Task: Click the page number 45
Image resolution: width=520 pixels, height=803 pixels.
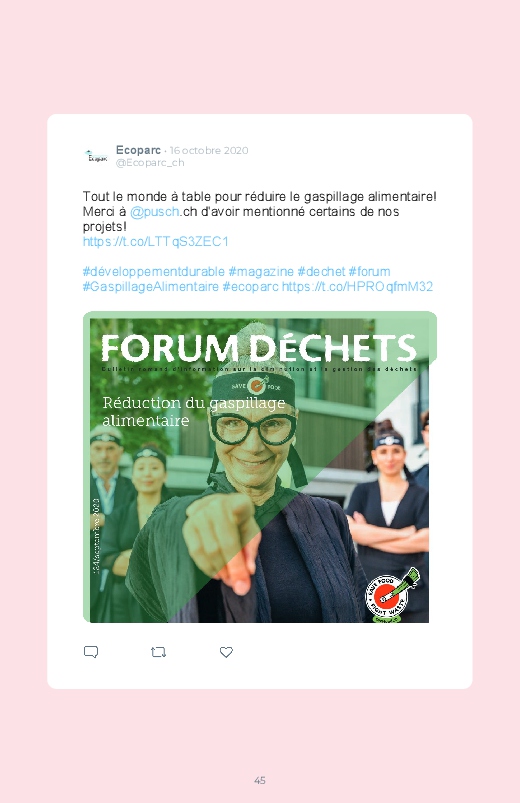Action: pyautogui.click(x=260, y=780)
